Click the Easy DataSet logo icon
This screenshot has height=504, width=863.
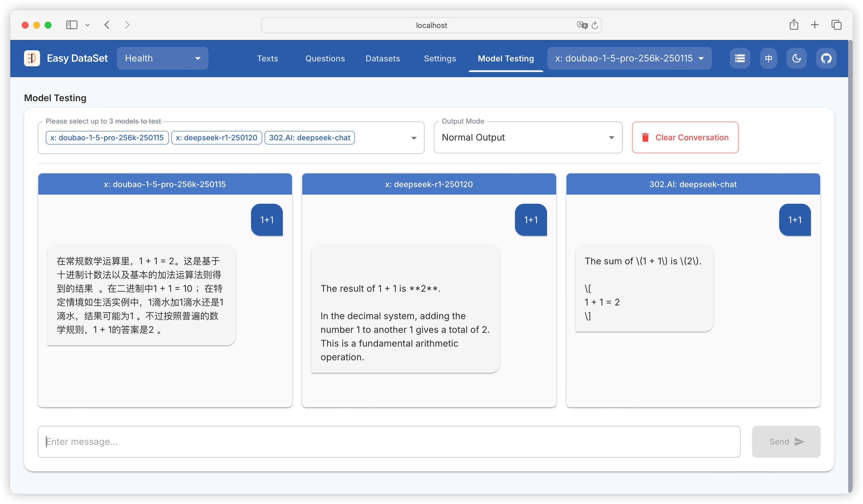[32, 58]
